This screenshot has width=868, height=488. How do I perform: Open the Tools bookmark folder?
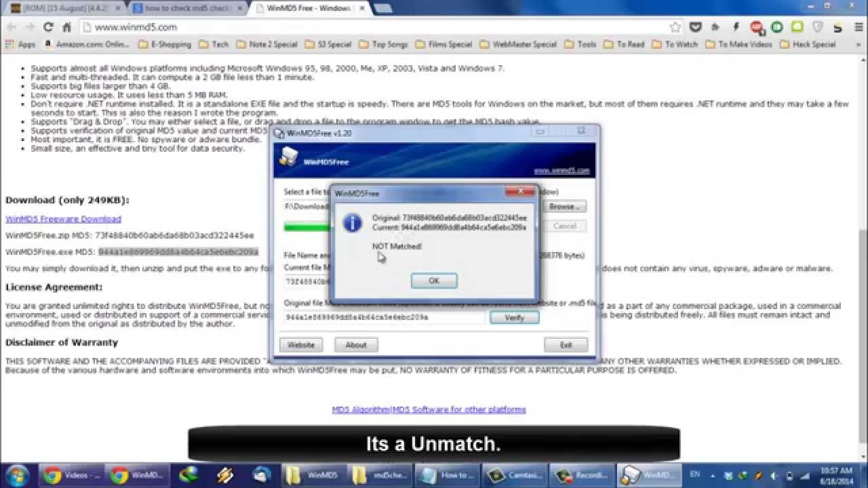580,44
